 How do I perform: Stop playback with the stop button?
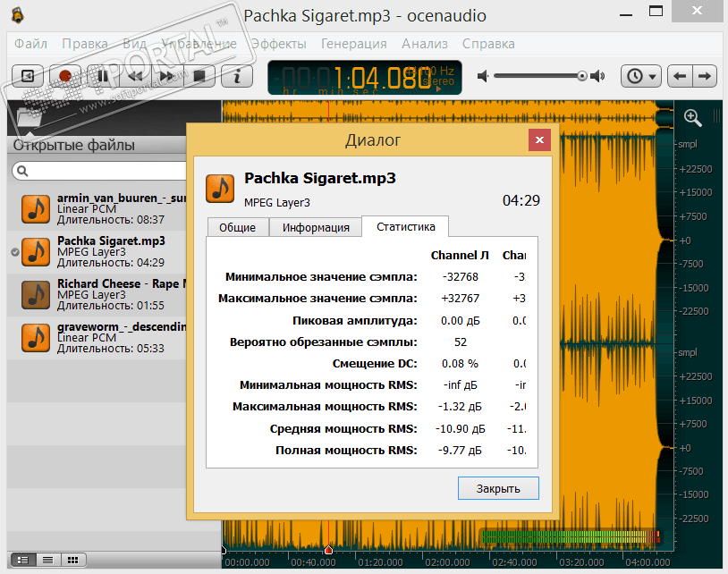pyautogui.click(x=199, y=76)
